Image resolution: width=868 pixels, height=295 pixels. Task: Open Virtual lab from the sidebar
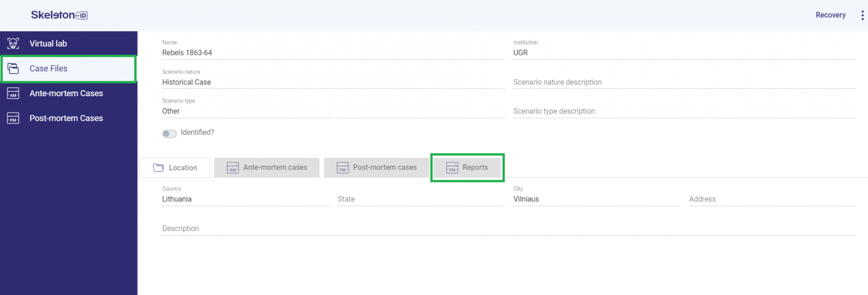pos(48,43)
